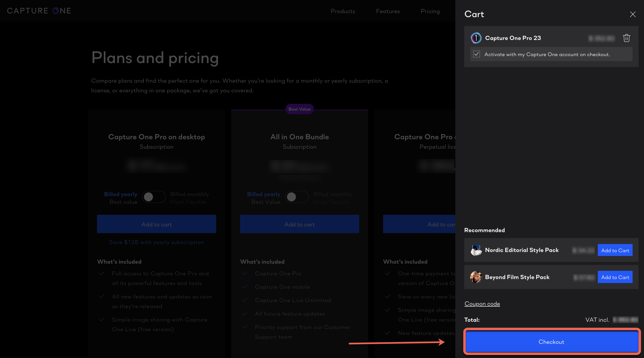Click the checkmark beside Capture One Pro feature

tap(245, 273)
